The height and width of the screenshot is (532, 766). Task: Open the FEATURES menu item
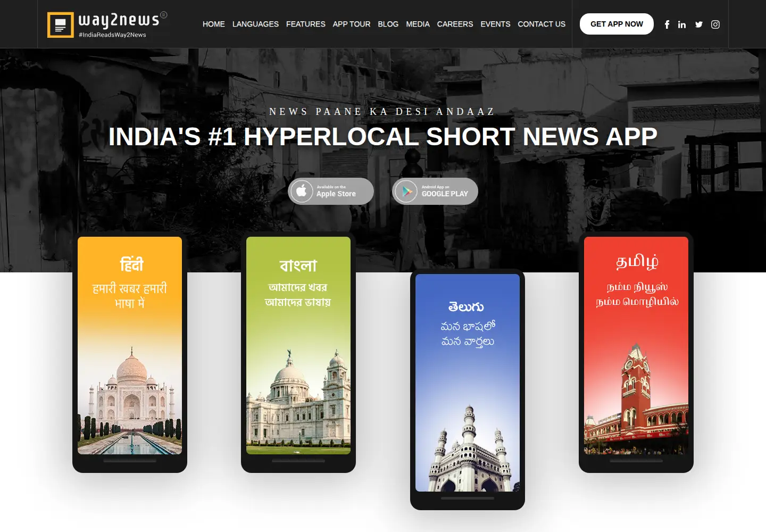coord(306,24)
